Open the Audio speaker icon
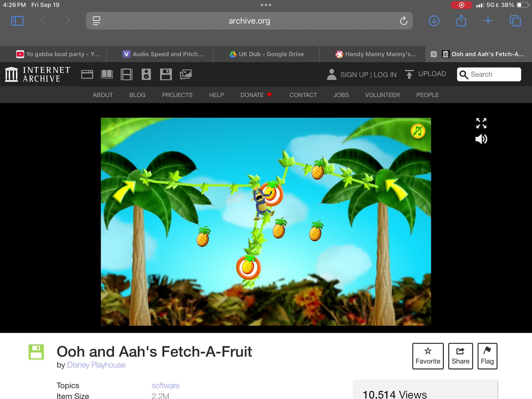Image resolution: width=532 pixels, height=399 pixels. pyautogui.click(x=146, y=74)
